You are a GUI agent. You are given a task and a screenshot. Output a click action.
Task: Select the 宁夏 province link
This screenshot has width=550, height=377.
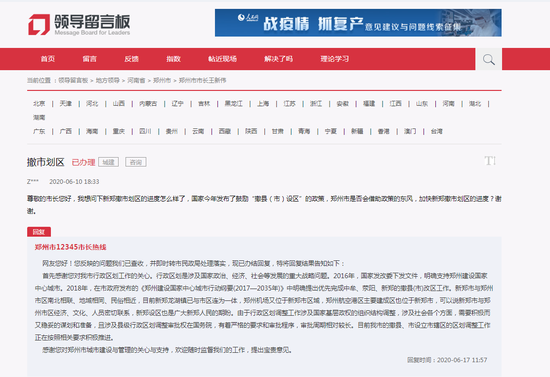(x=331, y=131)
